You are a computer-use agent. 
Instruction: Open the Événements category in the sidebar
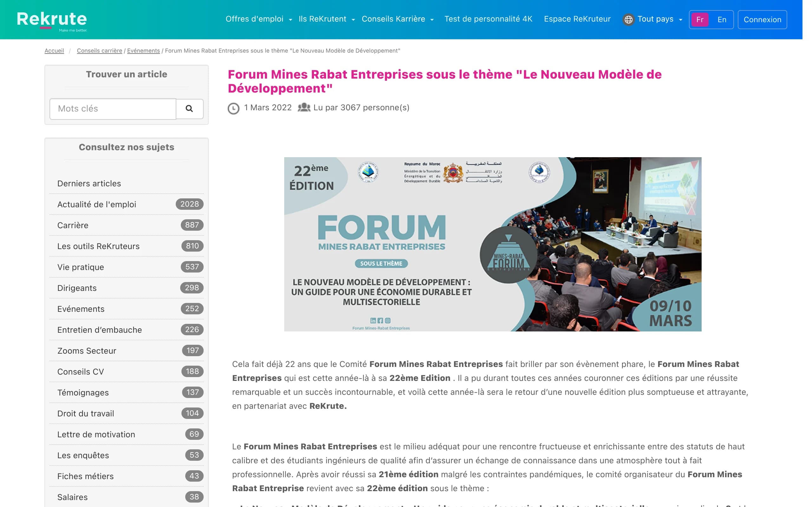[x=81, y=309]
